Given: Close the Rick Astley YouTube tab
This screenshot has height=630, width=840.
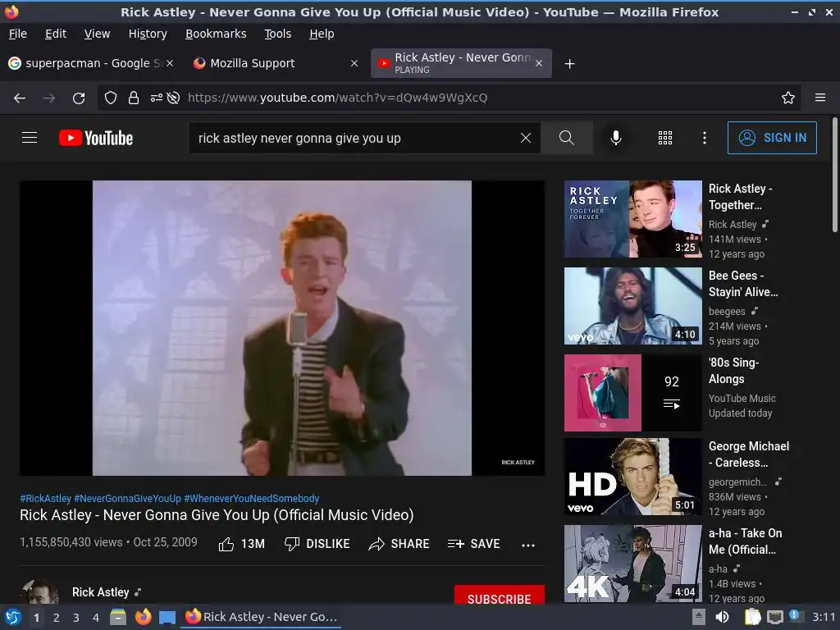Looking at the screenshot, I should 539,63.
